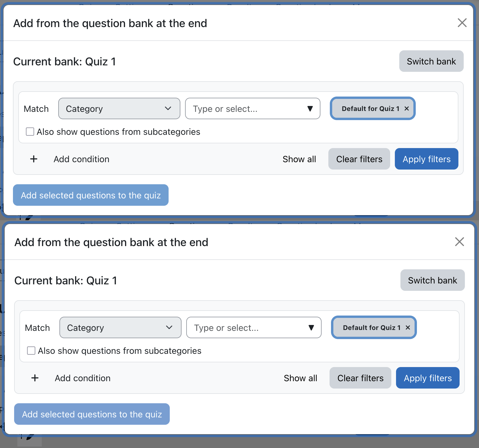479x448 pixels.
Task: Select Show all in the upper dialog
Action: (x=299, y=159)
